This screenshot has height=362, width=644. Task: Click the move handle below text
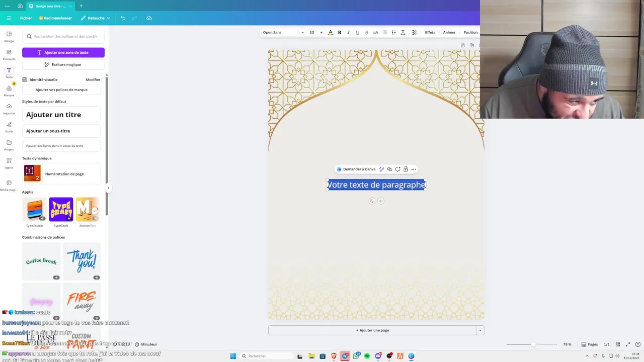click(381, 201)
